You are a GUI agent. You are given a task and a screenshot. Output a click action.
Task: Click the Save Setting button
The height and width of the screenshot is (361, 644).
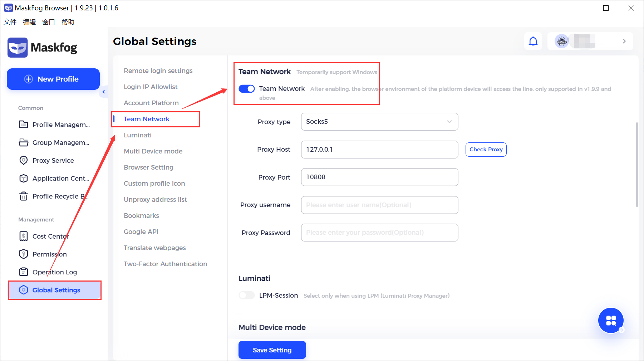click(x=272, y=350)
